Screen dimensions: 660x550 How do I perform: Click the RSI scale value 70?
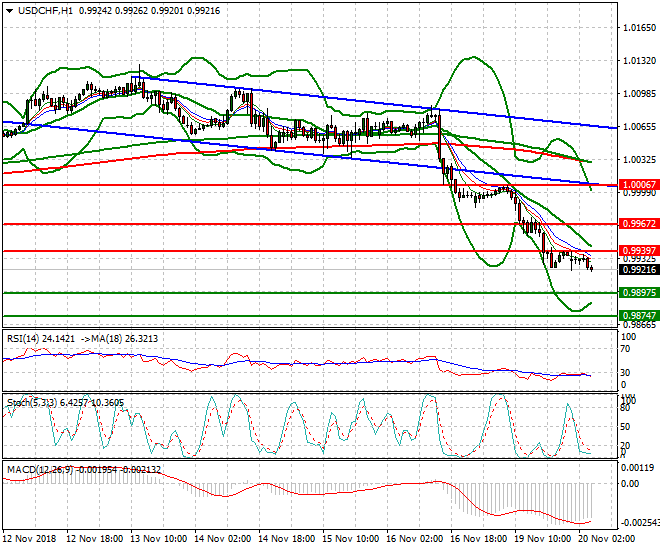625,349
